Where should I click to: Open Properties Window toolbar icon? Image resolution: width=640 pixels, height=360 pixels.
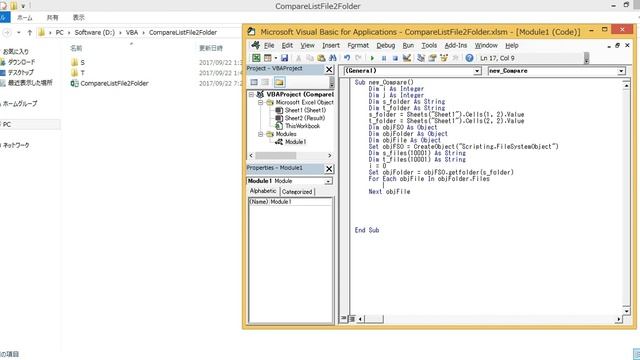click(x=432, y=58)
